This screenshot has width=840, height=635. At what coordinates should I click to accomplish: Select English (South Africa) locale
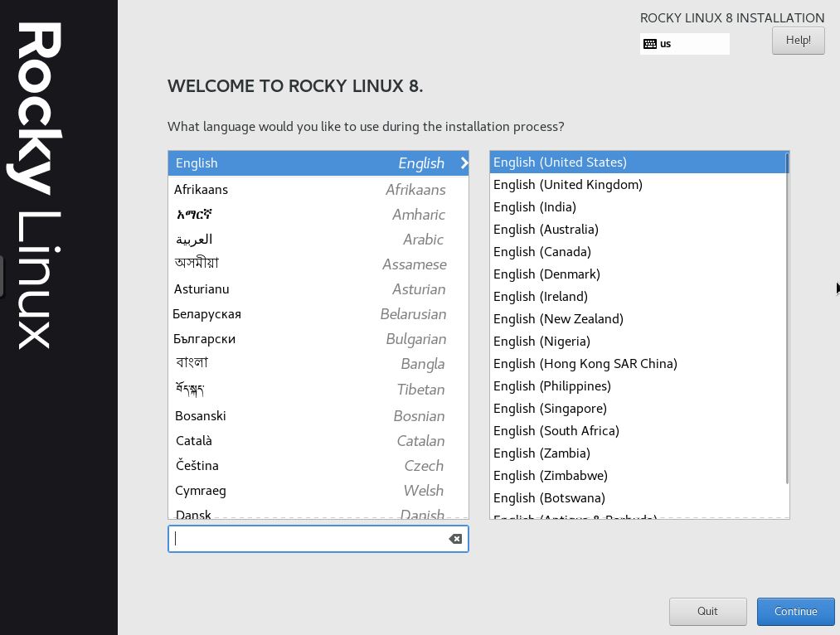pyautogui.click(x=556, y=431)
